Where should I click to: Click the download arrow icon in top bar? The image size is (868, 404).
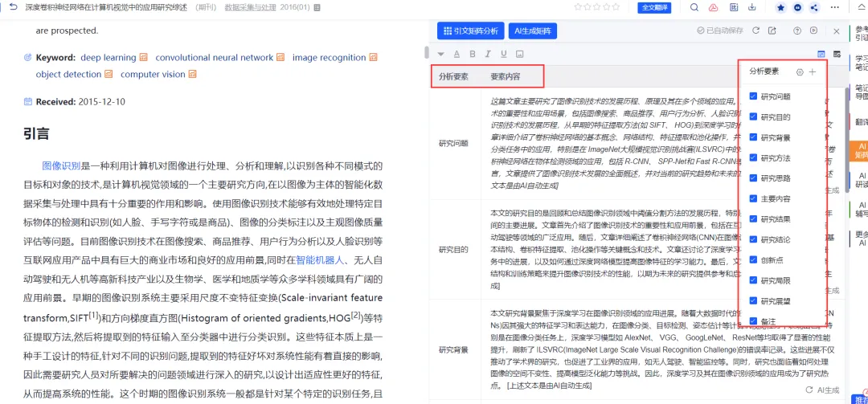coord(752,8)
